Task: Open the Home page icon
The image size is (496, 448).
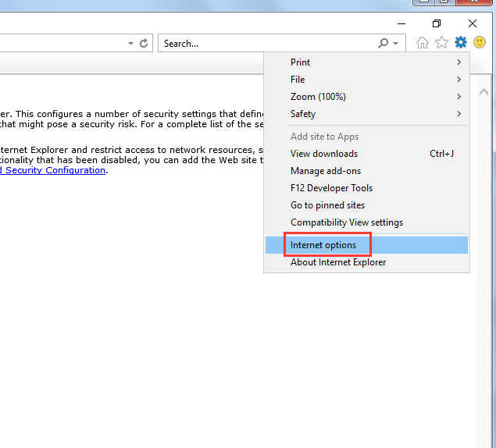Action: (423, 42)
